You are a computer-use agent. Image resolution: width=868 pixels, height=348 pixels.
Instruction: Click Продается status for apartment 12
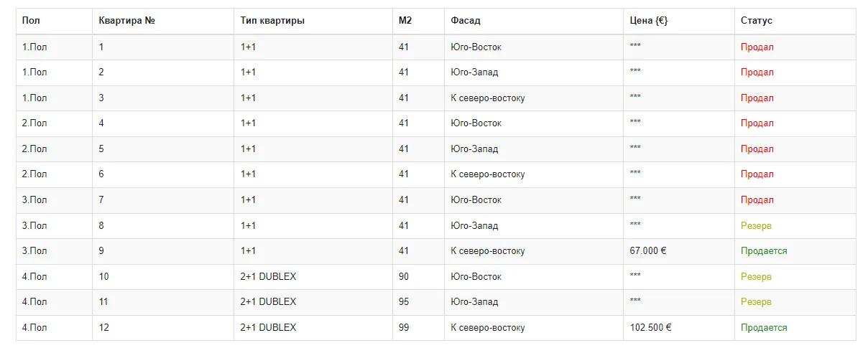coord(764,328)
